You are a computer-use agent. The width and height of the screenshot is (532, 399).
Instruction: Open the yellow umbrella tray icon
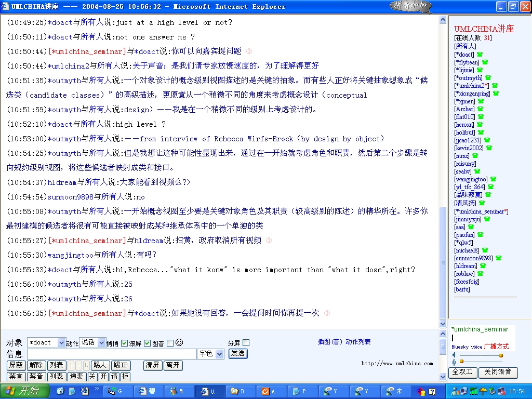tap(483, 392)
